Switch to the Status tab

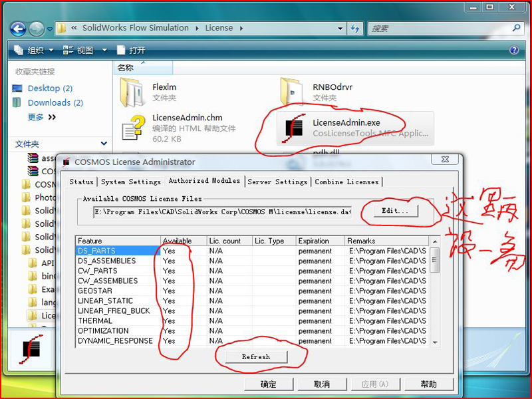click(81, 182)
